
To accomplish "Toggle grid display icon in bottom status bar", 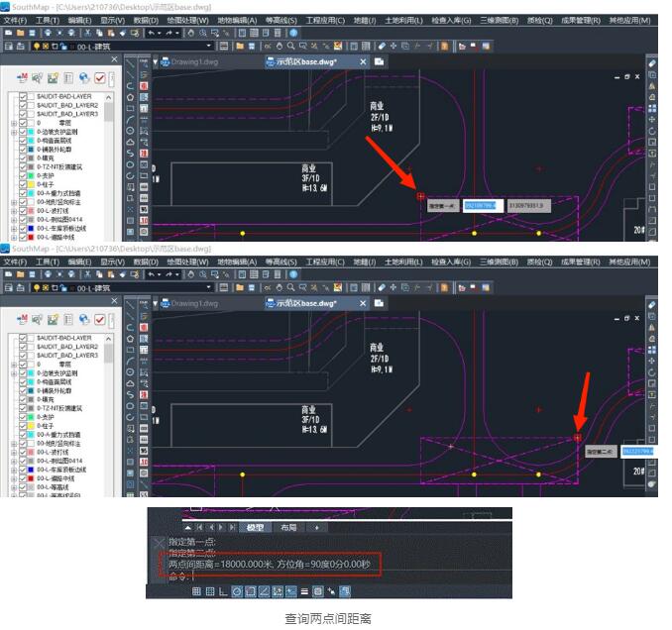I will tap(197, 591).
